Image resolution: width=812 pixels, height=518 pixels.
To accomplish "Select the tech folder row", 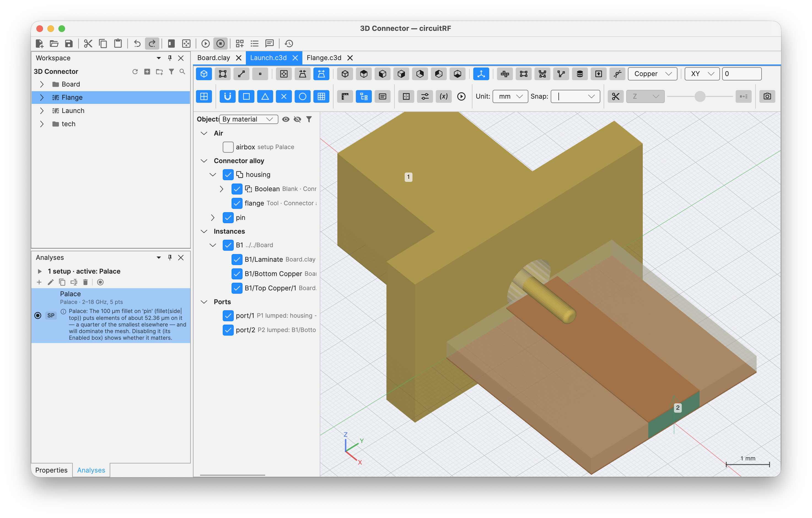I will tap(111, 124).
